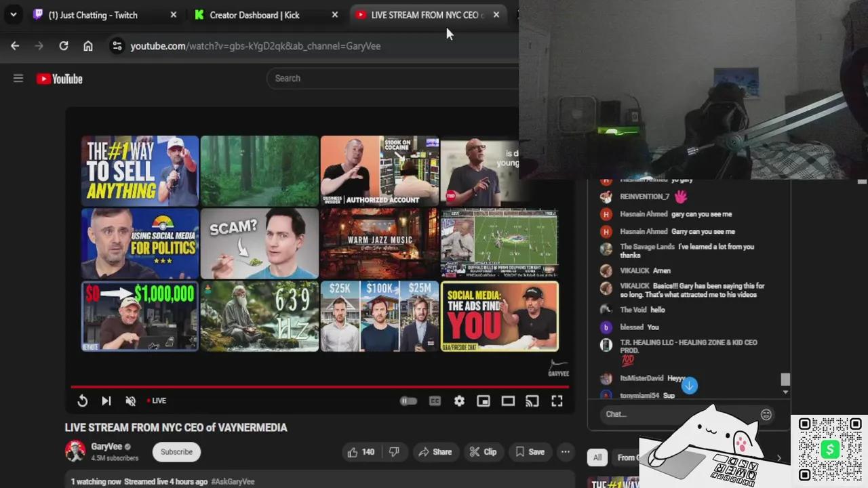View site information icon in address bar
Screen dimensions: 868x488
tap(117, 45)
